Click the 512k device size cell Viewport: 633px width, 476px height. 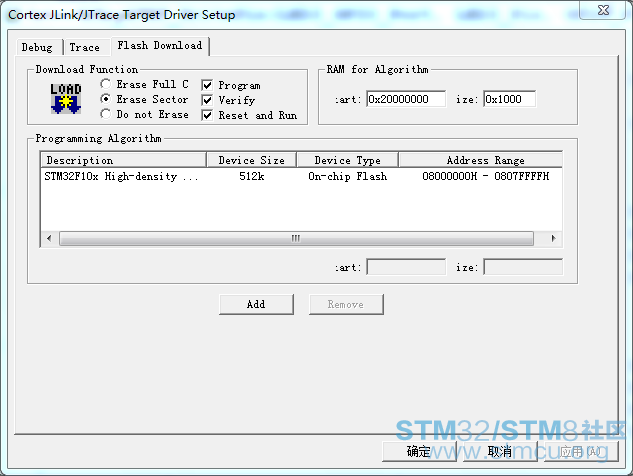coord(252,176)
